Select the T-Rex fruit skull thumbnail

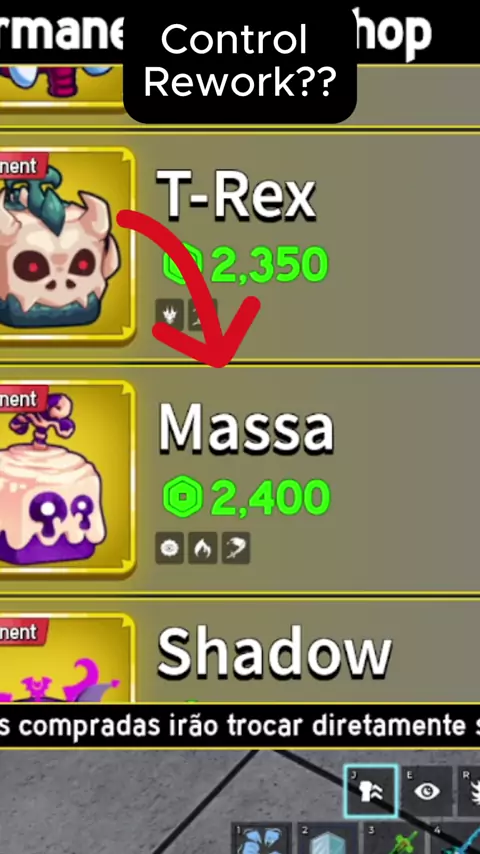click(65, 246)
